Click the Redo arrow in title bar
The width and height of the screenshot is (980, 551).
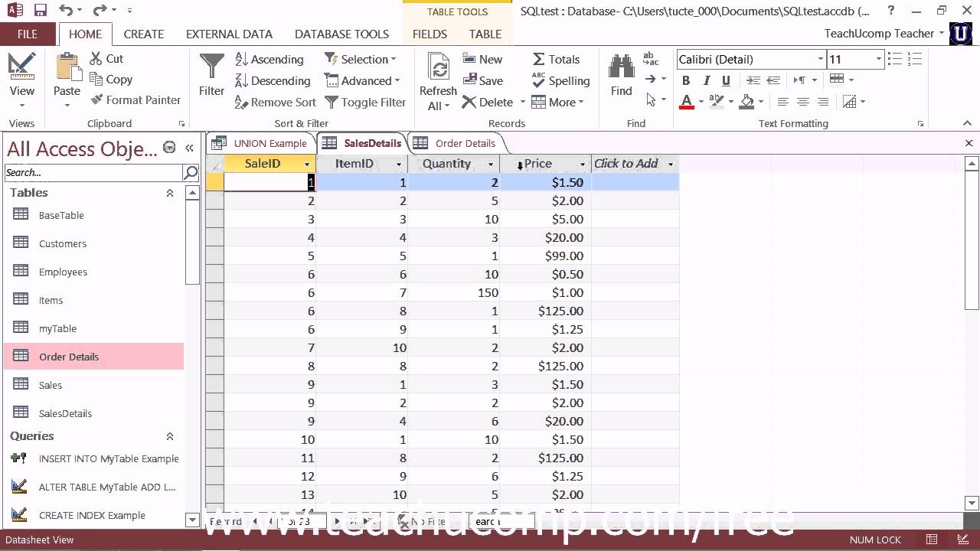(99, 11)
